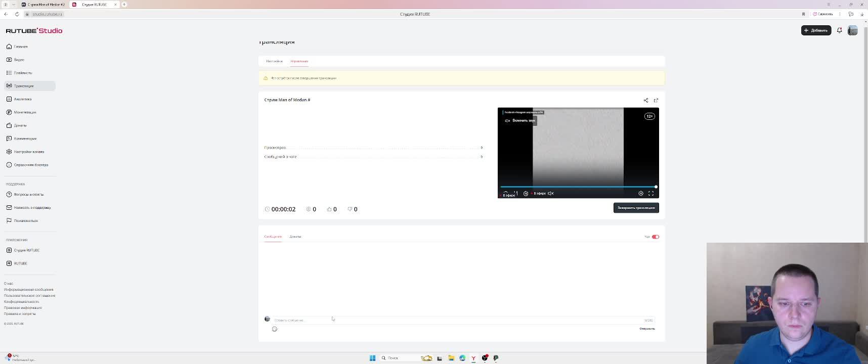This screenshot has width=868, height=364.
Task: Select Трансляции in the sidebar
Action: click(30, 86)
